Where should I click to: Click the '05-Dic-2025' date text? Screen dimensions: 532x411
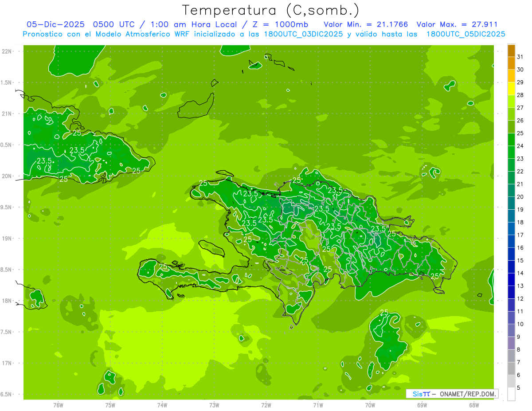tap(55, 24)
